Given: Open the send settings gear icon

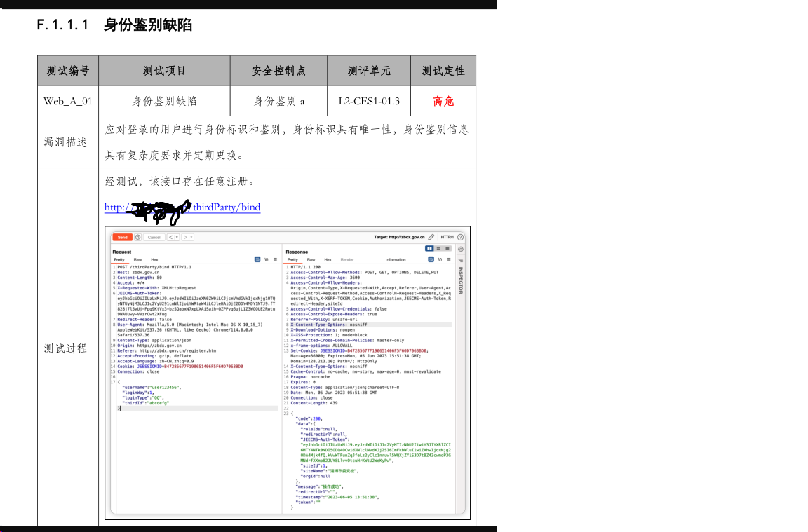Looking at the screenshot, I should coord(137,237).
